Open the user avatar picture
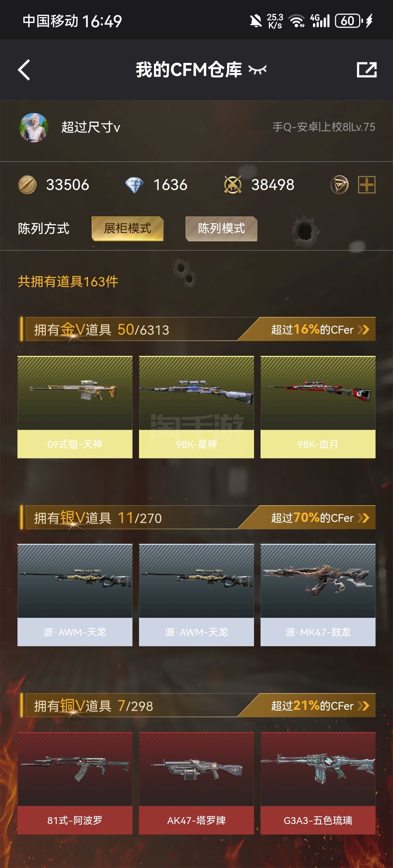The width and height of the screenshot is (393, 868). [x=33, y=127]
